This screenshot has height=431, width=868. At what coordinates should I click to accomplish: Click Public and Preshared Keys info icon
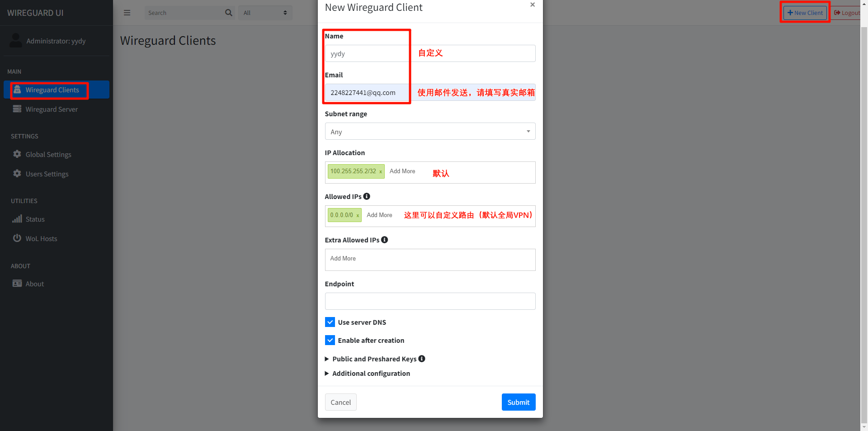(422, 359)
